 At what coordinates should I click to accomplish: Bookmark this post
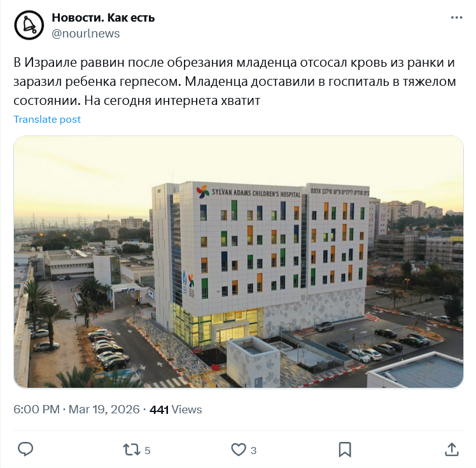tap(345, 450)
